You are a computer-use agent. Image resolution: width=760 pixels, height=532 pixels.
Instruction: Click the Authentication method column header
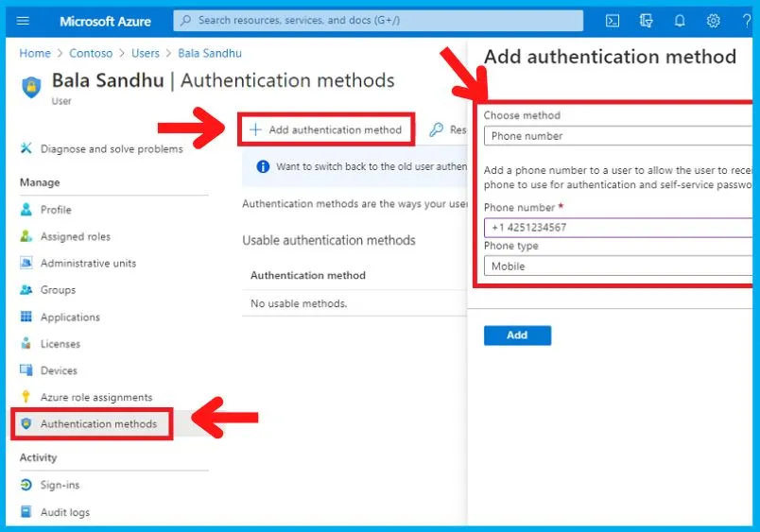(x=308, y=275)
